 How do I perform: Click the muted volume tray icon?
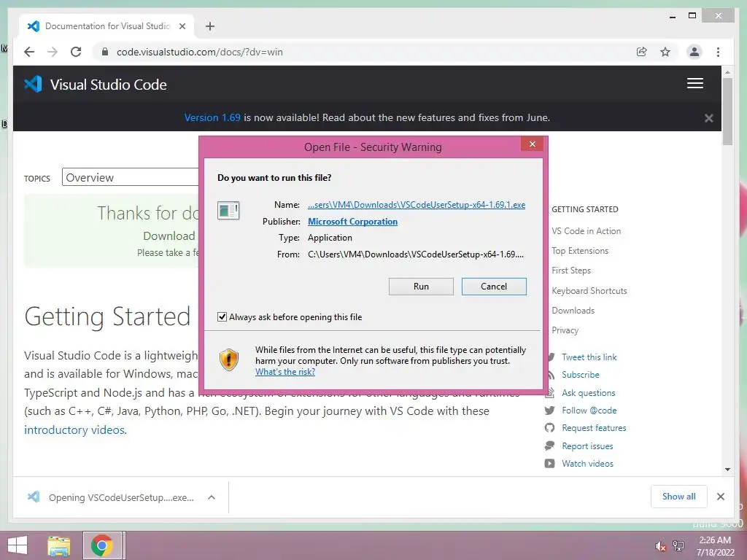pyautogui.click(x=659, y=546)
